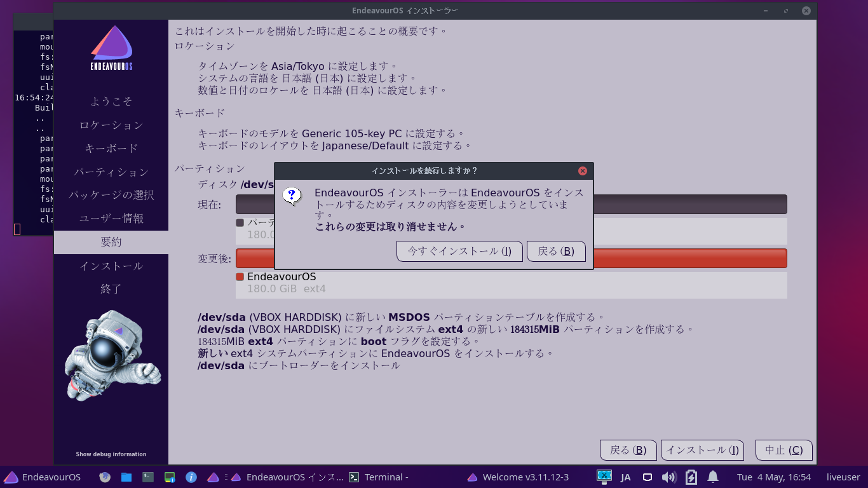868x488 pixels.
Task: Select the 要約 step in the sidebar
Action: coord(111,242)
